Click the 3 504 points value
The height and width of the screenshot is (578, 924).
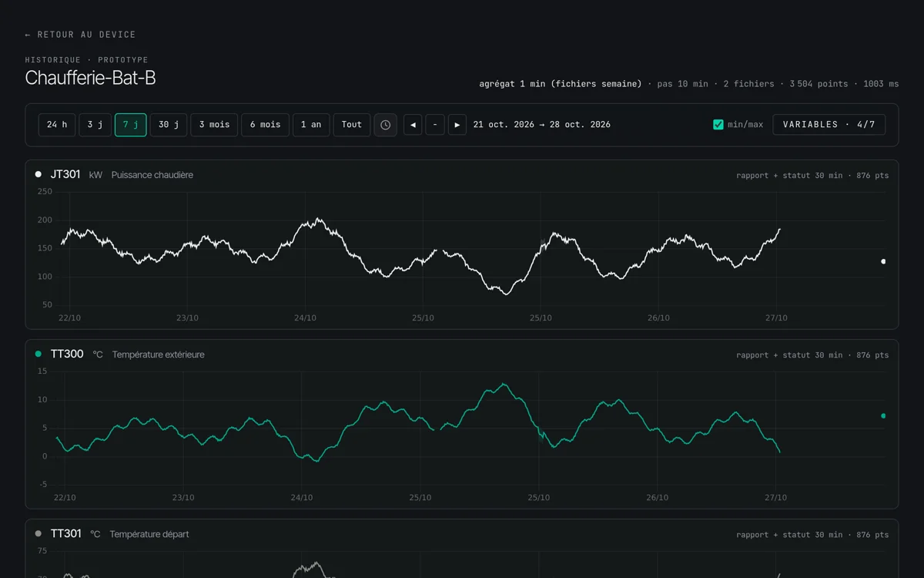point(819,84)
